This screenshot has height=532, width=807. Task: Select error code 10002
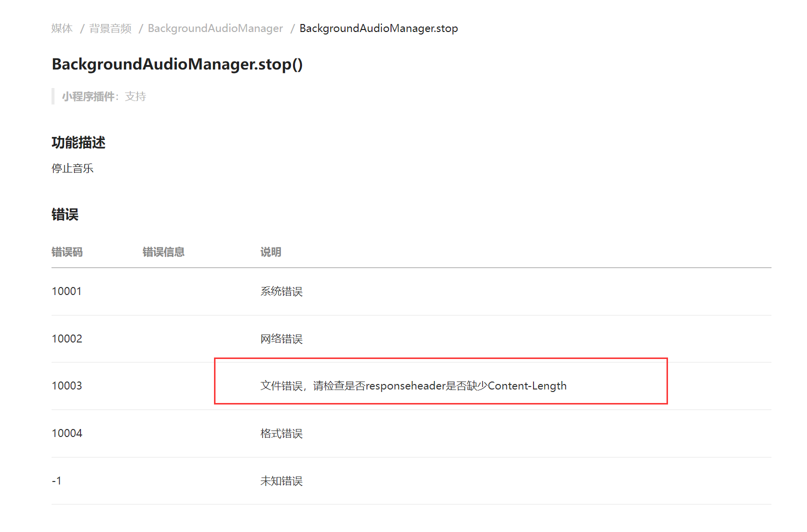(x=67, y=339)
